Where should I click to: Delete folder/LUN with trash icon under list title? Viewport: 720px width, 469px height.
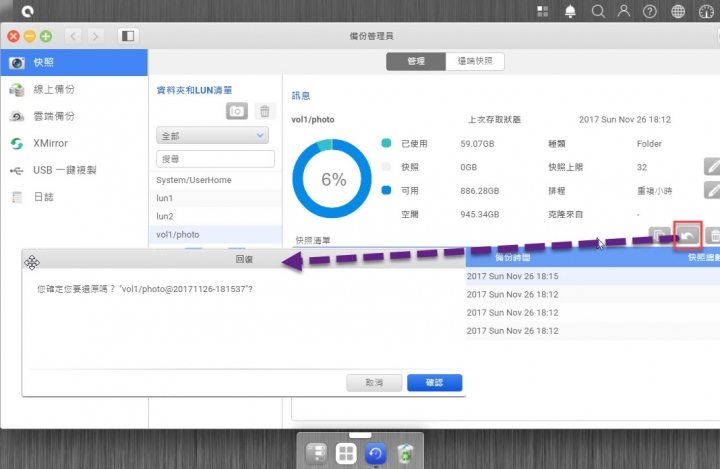click(x=264, y=111)
